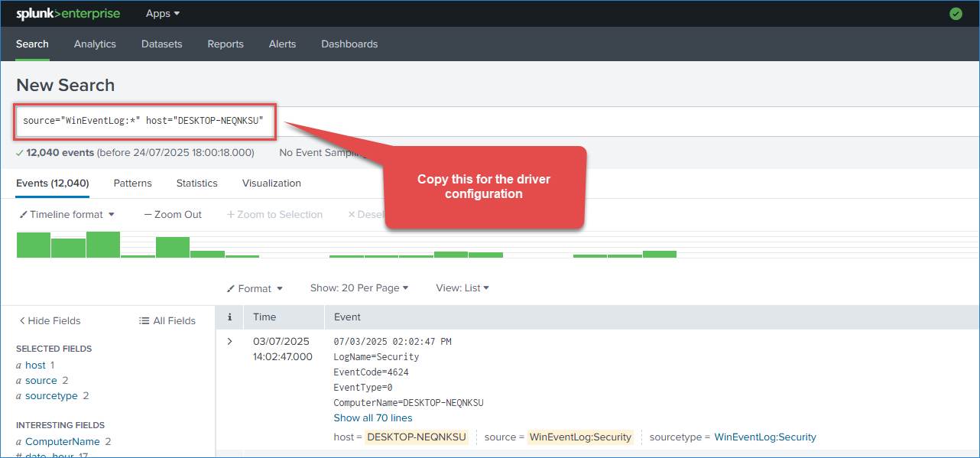Viewport: 980px width, 458px height.
Task: Select the sourcetype field in Selected Fields
Action: tap(53, 396)
